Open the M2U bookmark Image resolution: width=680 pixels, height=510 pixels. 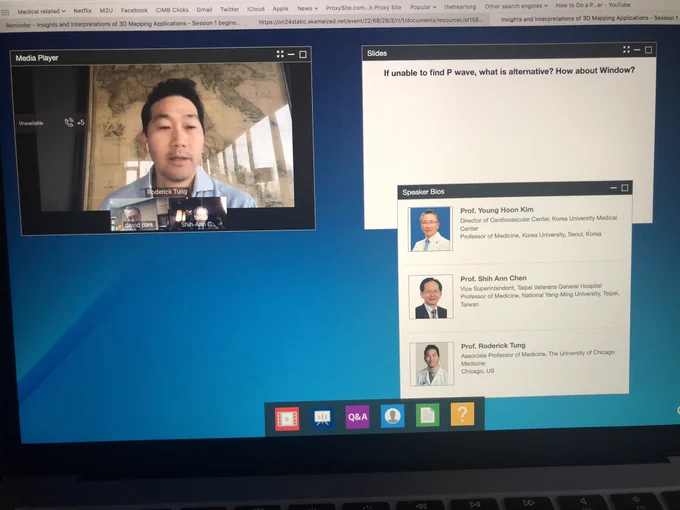(106, 10)
